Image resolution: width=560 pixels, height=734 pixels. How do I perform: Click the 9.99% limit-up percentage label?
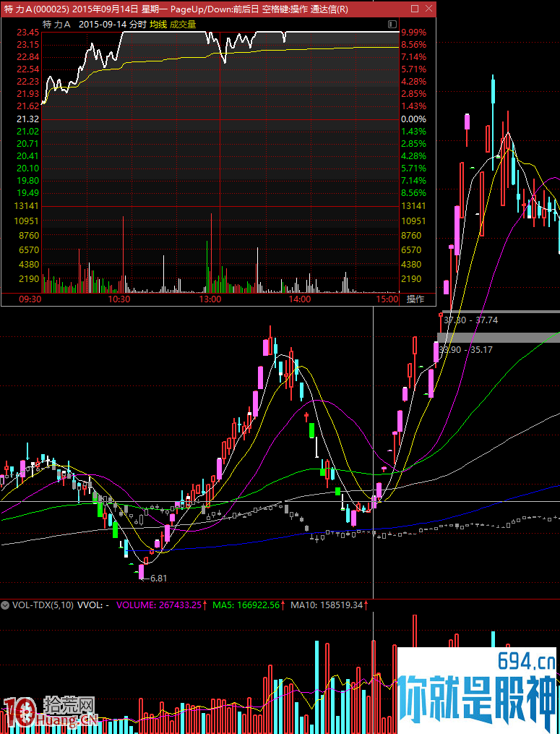click(414, 33)
